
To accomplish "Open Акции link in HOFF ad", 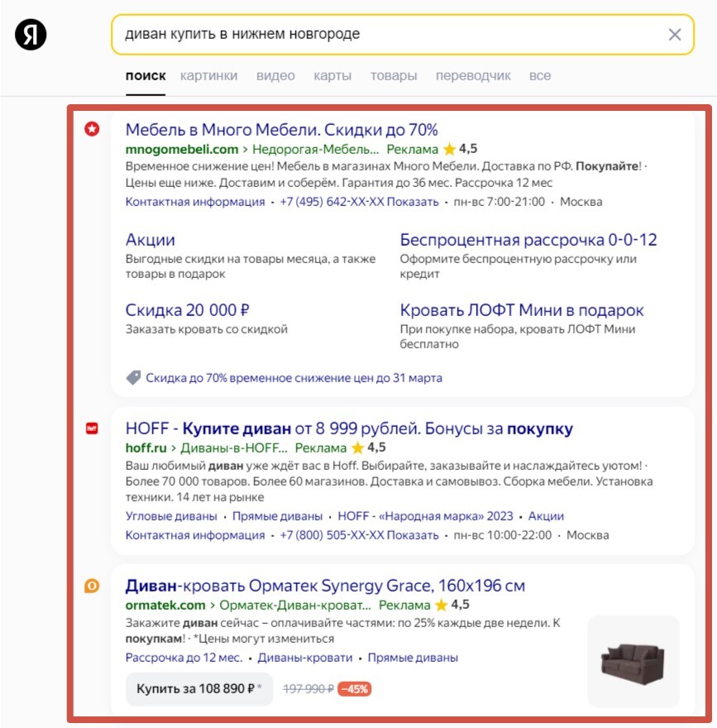I will (x=546, y=516).
